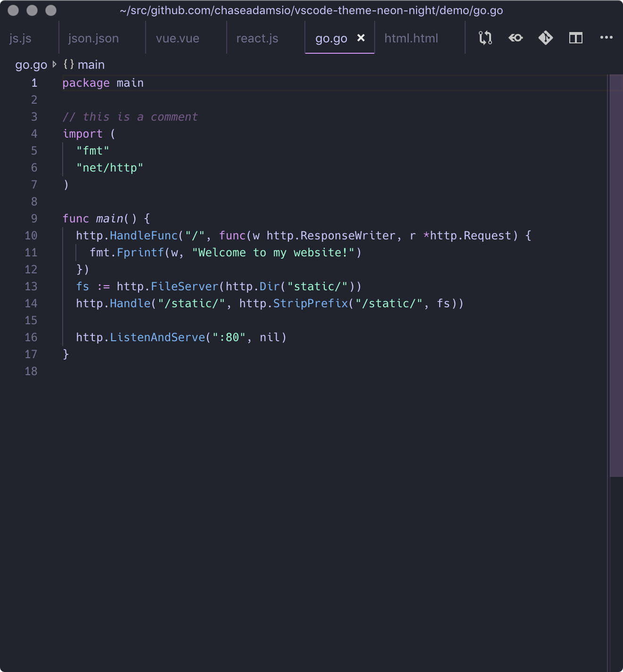Click line number 9 in the gutter

34,219
